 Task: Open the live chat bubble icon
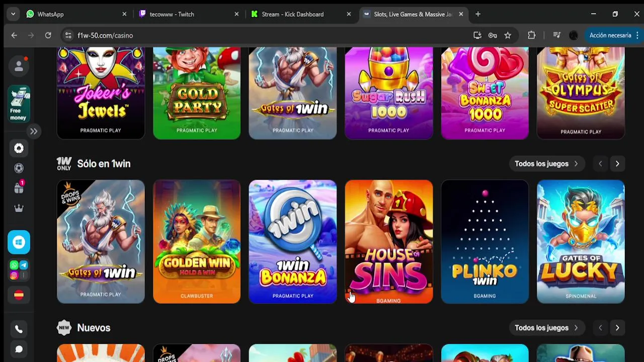(x=19, y=349)
